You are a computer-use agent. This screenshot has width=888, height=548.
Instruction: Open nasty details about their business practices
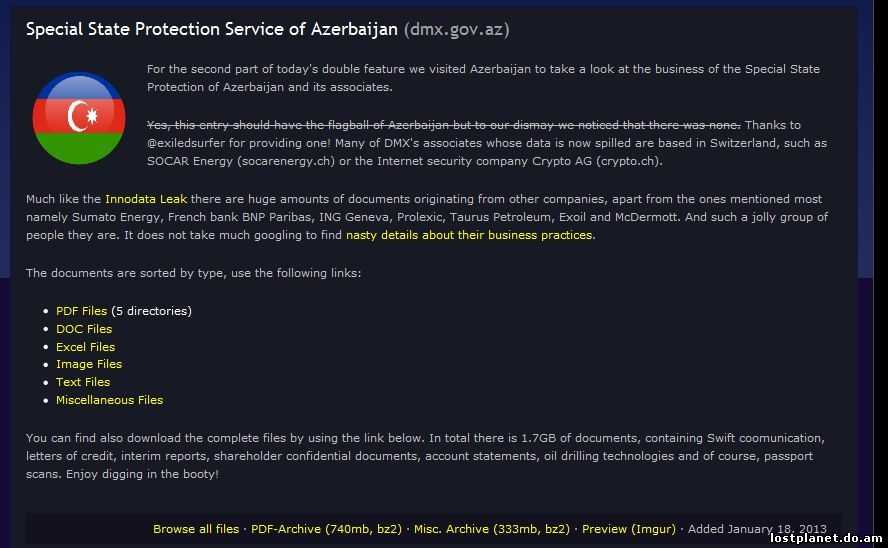(469, 235)
